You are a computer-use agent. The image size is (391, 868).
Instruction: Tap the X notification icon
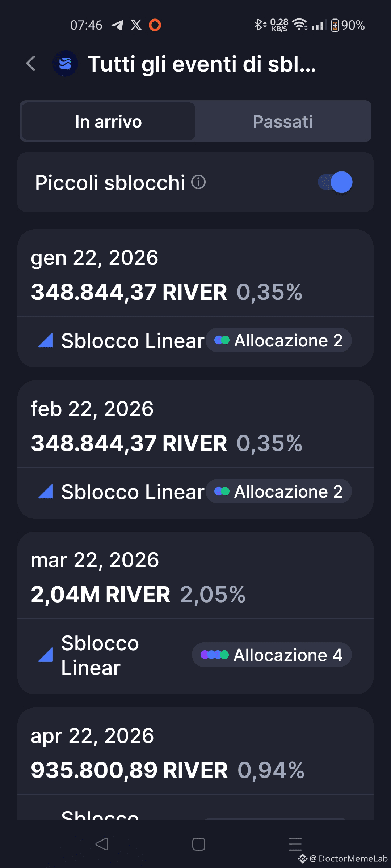136,25
